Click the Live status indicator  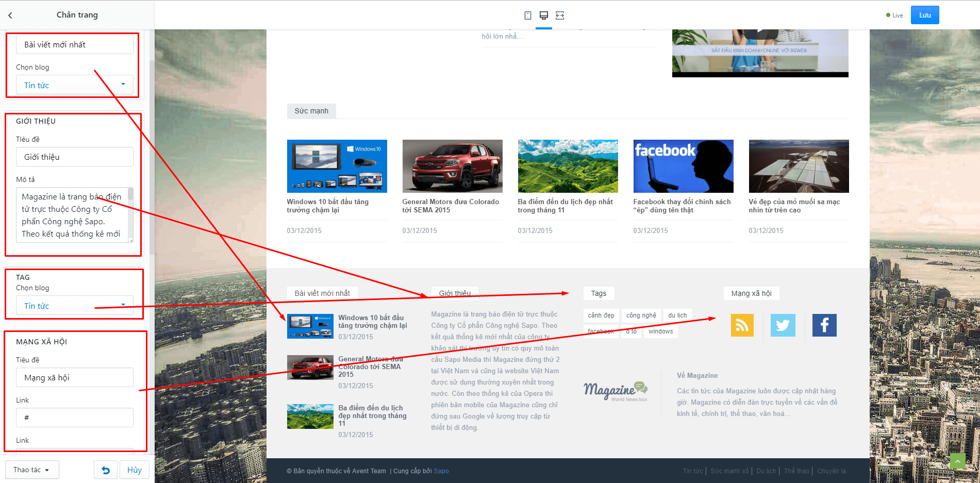coord(894,15)
